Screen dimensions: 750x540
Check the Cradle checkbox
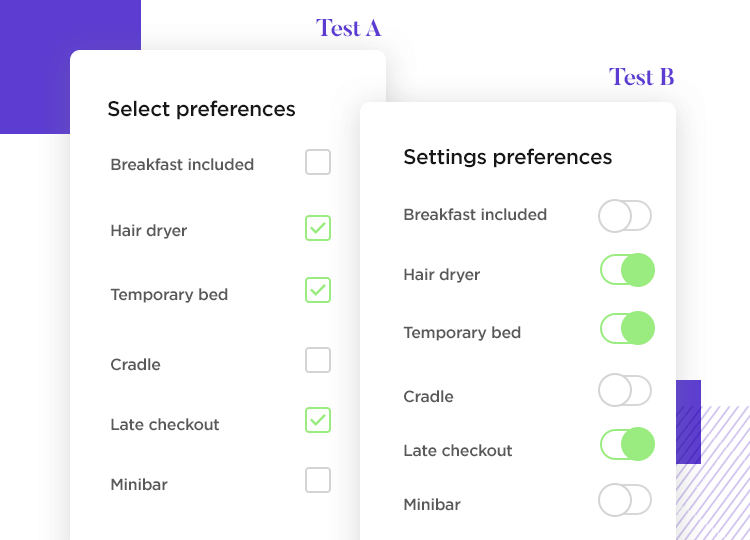[318, 360]
